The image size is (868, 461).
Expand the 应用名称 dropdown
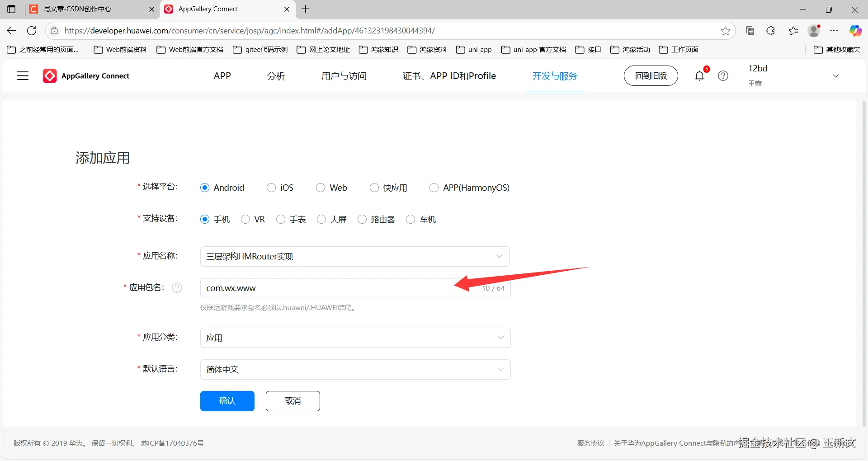[355, 256]
